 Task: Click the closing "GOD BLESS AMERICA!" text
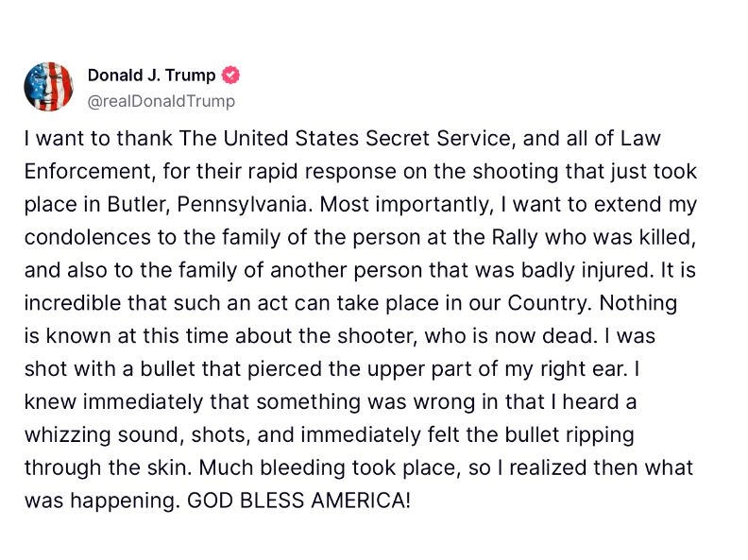click(298, 501)
